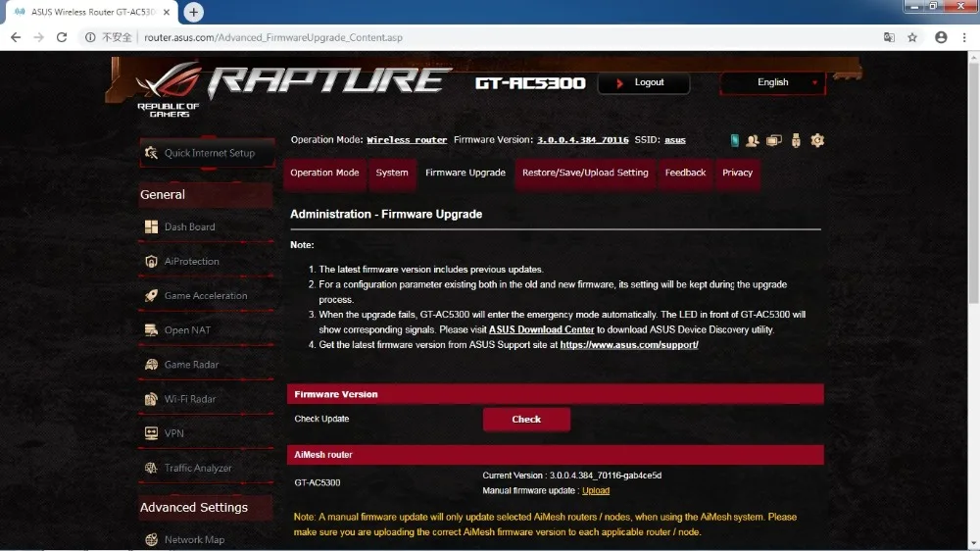Open the Restore/Save/Upload Setting tab
Viewport: 980px width, 551px height.
pyautogui.click(x=585, y=173)
